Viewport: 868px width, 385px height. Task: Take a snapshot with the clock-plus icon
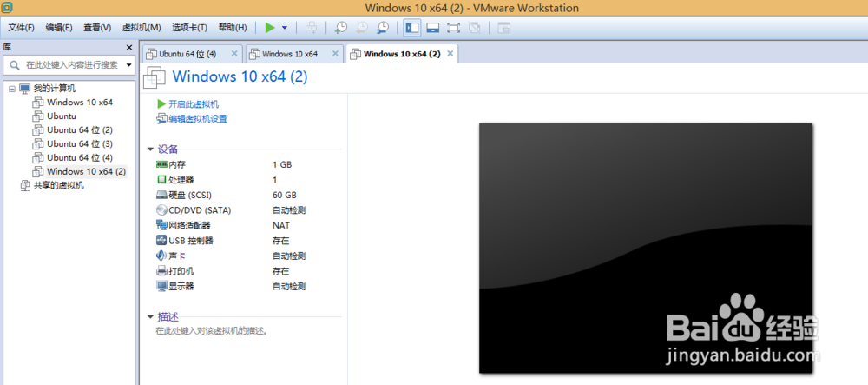tap(341, 28)
